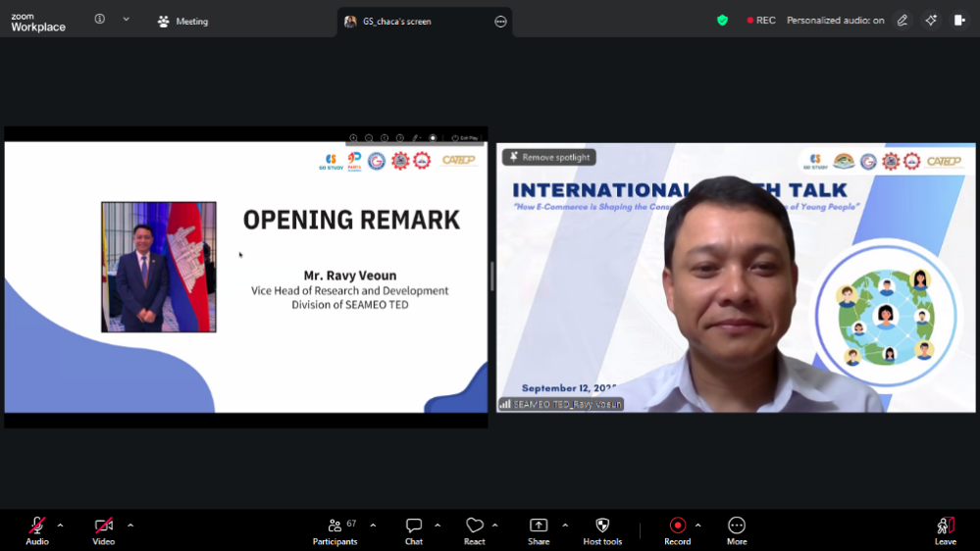Click Personalized audio: on status
980x551 pixels.
point(835,21)
